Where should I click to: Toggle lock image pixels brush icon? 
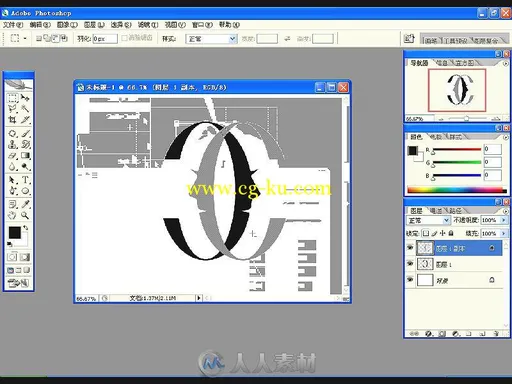[434, 233]
